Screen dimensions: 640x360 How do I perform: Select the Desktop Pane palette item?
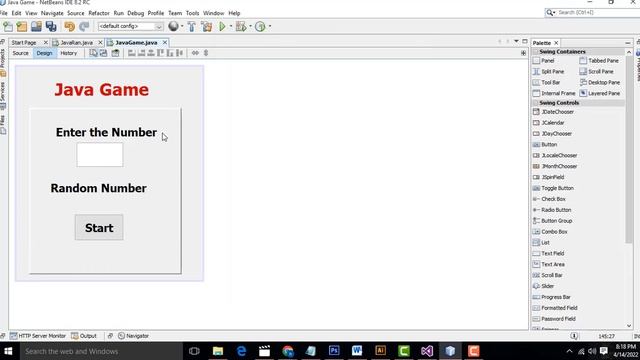(600, 82)
